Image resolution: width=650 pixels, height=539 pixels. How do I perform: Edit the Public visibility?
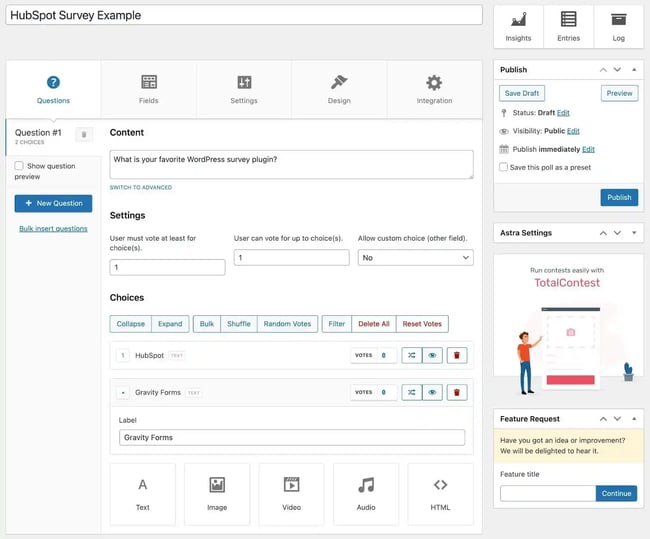[x=573, y=131]
